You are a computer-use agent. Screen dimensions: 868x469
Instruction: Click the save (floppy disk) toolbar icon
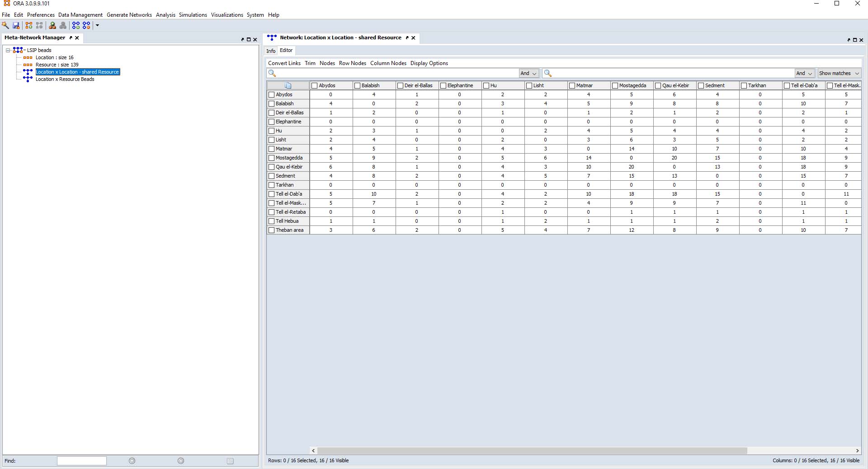(16, 25)
